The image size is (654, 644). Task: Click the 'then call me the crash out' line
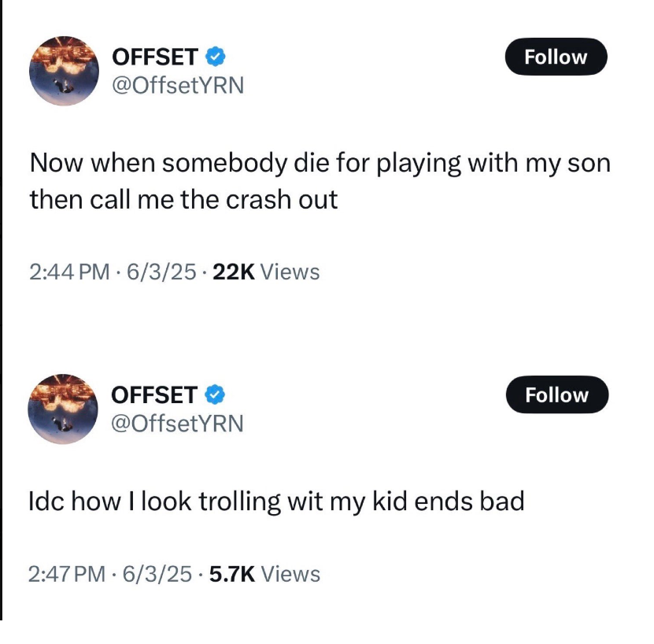(x=183, y=199)
